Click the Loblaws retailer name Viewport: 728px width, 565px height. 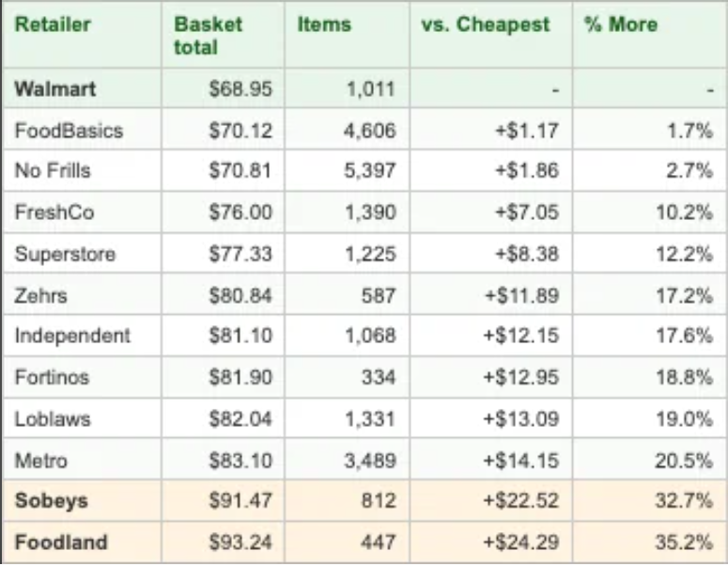53,418
